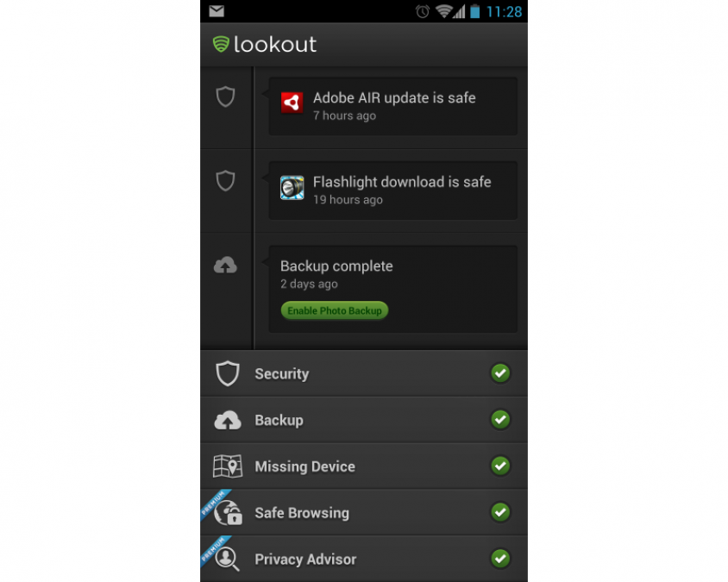The height and width of the screenshot is (582, 728).
Task: Open the Backup menu row
Action: point(364,420)
